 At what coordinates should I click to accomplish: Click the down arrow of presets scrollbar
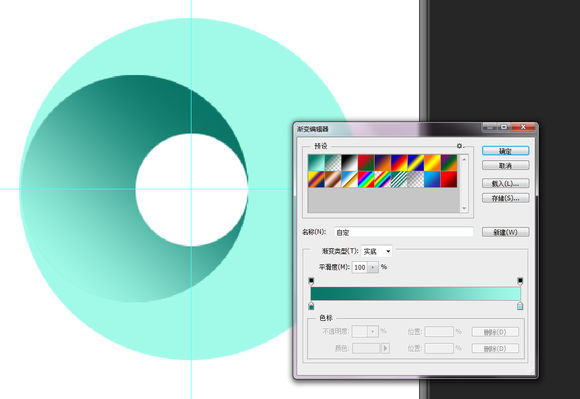click(464, 209)
